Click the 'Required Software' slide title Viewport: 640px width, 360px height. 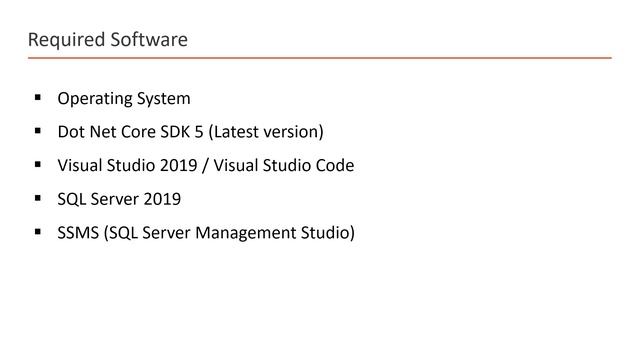pos(108,40)
